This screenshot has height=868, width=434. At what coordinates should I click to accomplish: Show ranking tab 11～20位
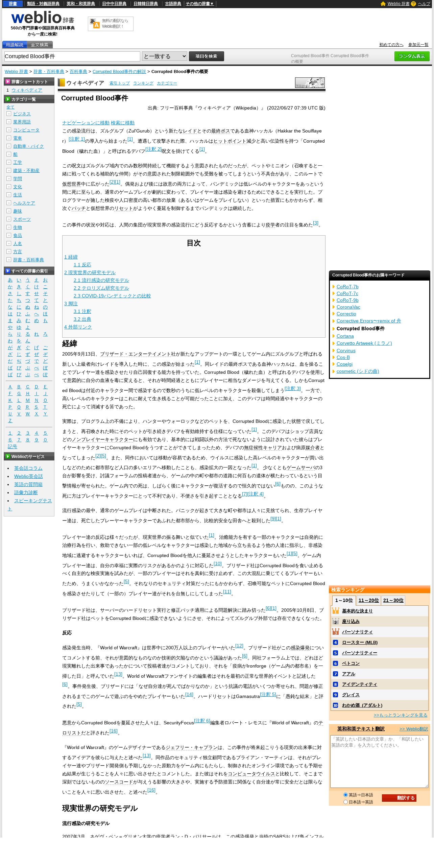[369, 600]
